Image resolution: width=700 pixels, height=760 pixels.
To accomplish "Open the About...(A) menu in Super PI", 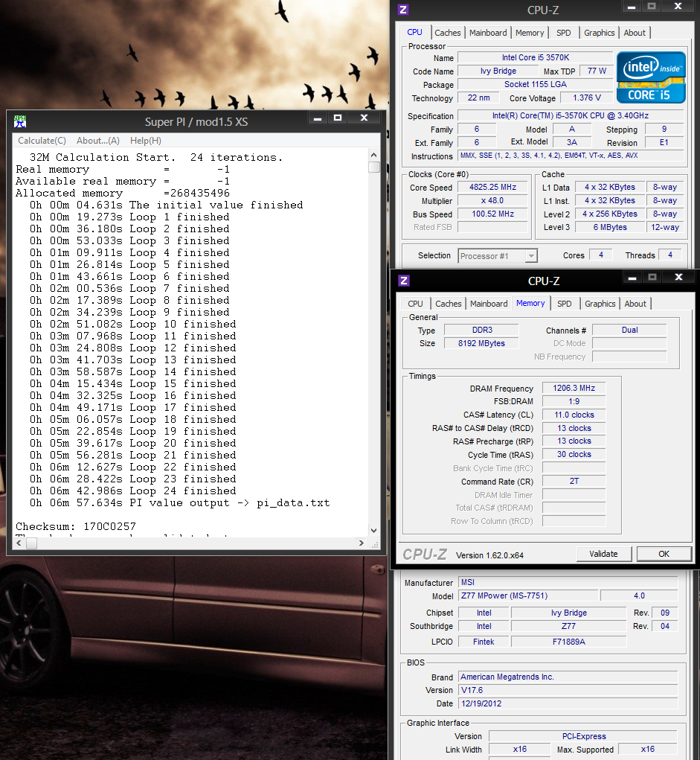I will pyautogui.click(x=98, y=141).
